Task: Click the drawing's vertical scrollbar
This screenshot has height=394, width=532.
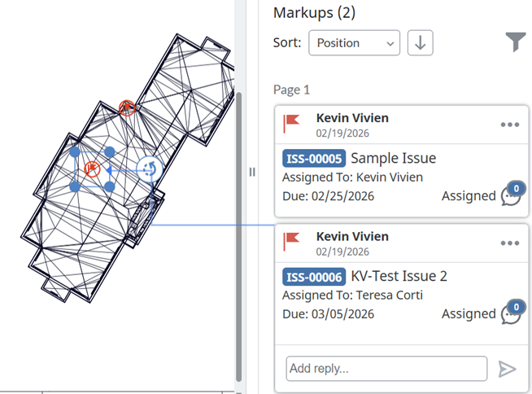Action: [x=238, y=236]
